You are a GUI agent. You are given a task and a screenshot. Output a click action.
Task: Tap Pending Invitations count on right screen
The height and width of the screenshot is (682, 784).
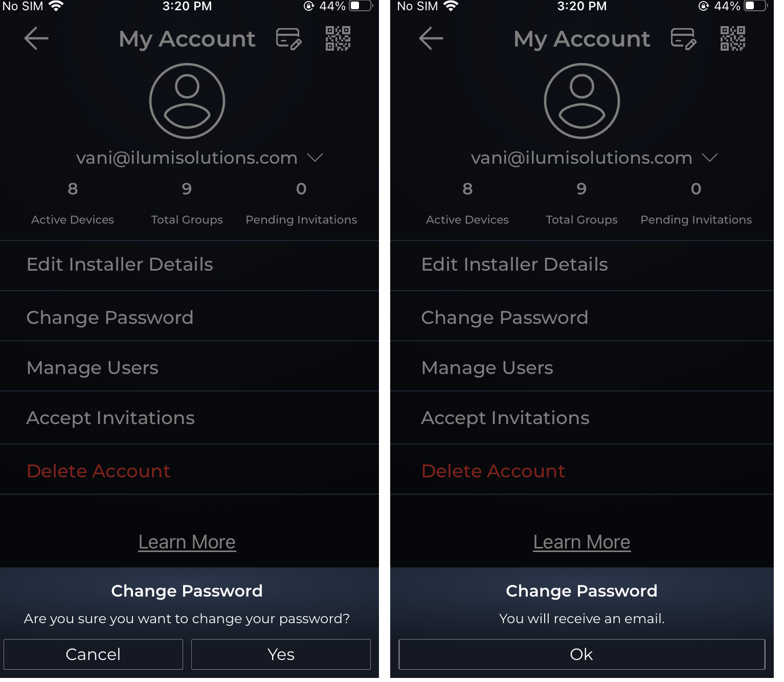(x=696, y=189)
